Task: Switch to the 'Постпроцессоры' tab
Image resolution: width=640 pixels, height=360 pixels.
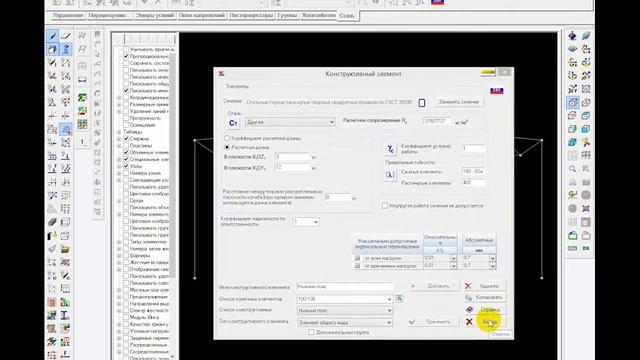Action: 251,16
